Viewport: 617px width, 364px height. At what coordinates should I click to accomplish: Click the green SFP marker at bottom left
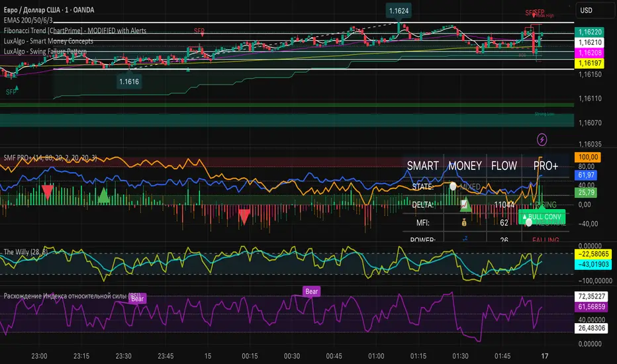[x=13, y=92]
